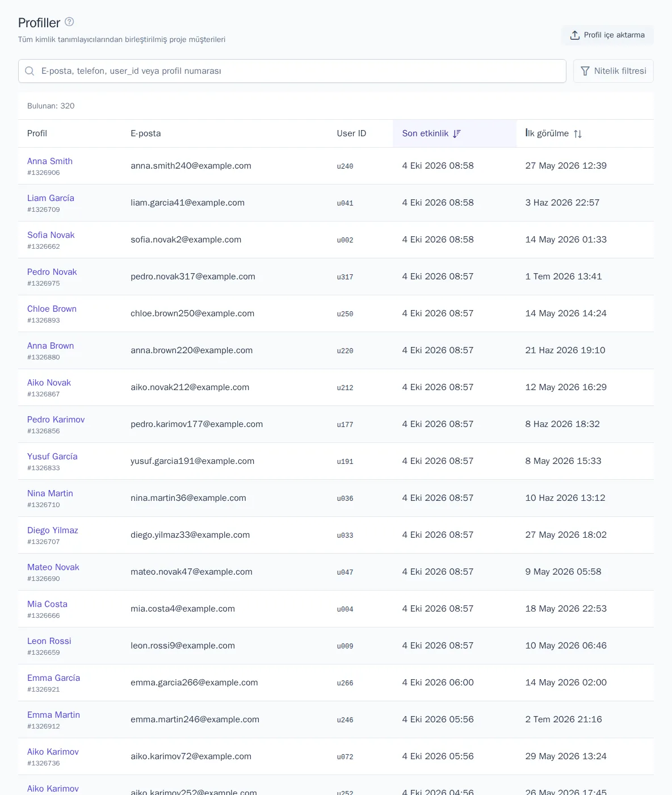Screen dimensions: 672x795
Task: Click the date 2 Tem 2026 21:16
Action: [x=564, y=719]
